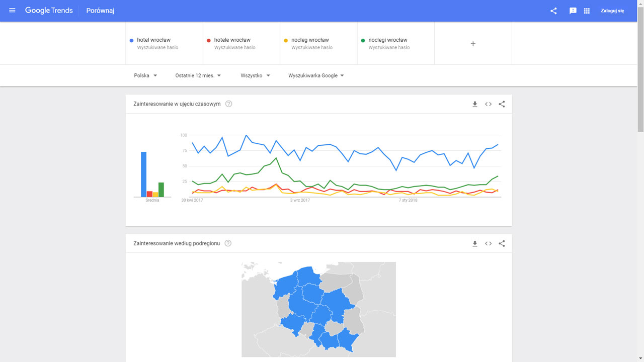Click the Google Trends logo
This screenshot has height=362, width=644.
pyautogui.click(x=49, y=11)
